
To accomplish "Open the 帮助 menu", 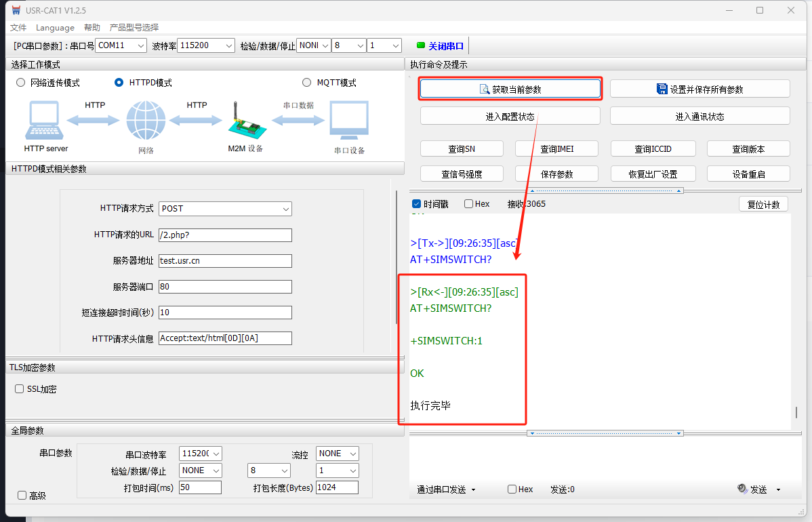I will (92, 27).
